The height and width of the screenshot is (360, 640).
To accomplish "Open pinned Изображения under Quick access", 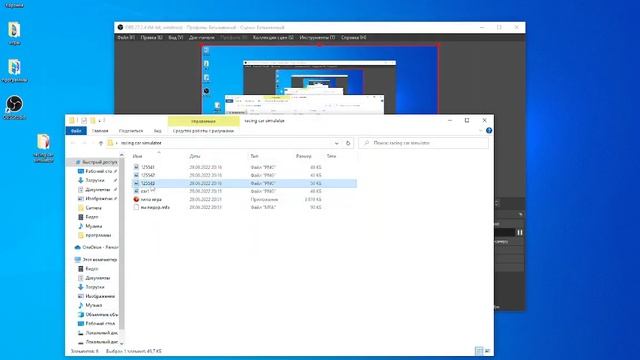I will [98, 198].
